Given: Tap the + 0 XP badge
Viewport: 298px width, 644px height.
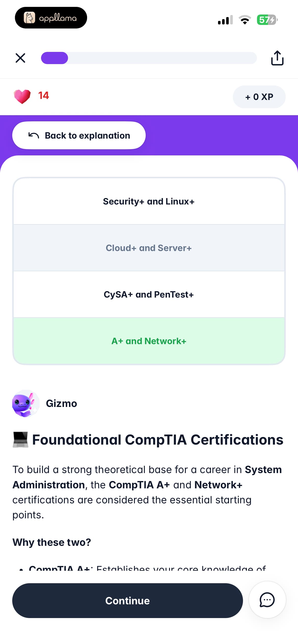Looking at the screenshot, I should [259, 97].
